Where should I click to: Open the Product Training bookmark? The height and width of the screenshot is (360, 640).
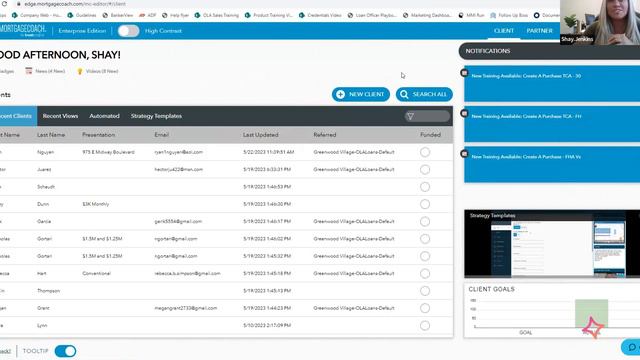[269, 15]
